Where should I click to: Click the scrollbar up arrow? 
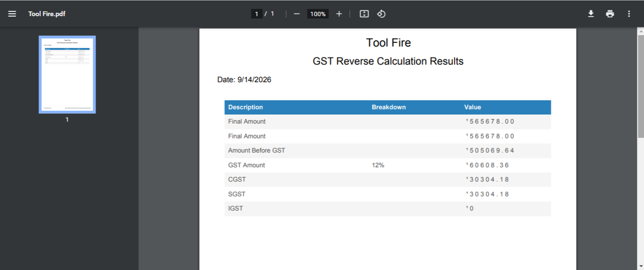pyautogui.click(x=640, y=31)
